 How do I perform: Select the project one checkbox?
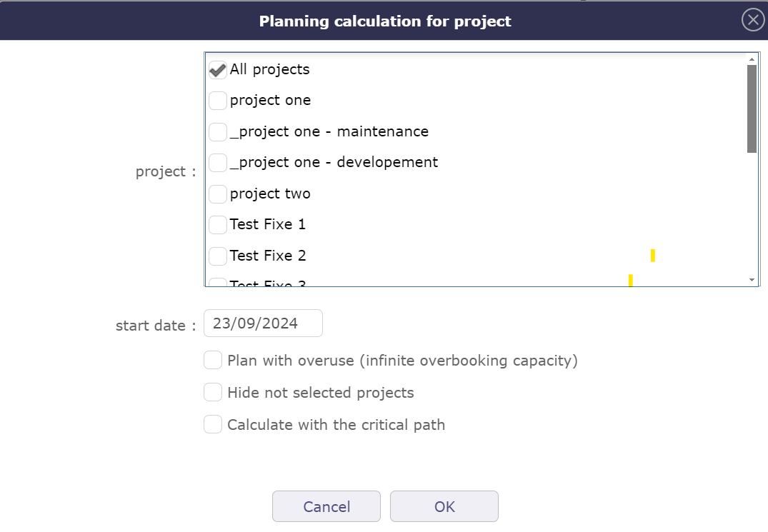(217, 101)
